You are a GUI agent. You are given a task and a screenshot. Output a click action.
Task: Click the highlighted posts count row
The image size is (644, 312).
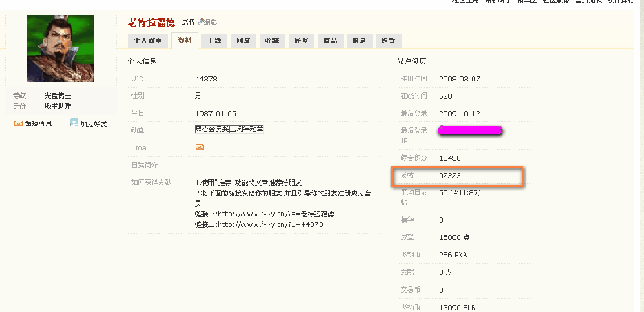[456, 177]
